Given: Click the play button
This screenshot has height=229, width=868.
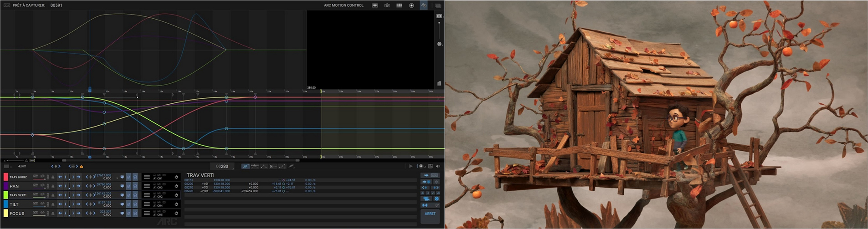Looking at the screenshot, I should pos(411,166).
